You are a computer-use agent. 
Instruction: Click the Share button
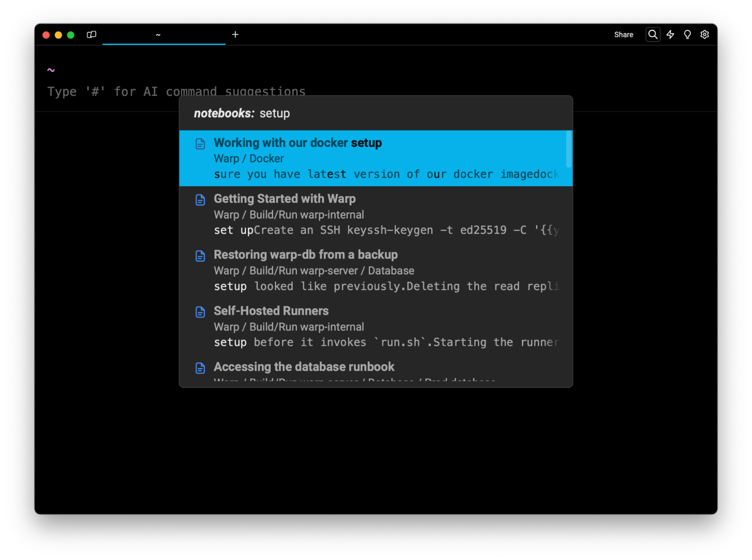pyautogui.click(x=623, y=35)
